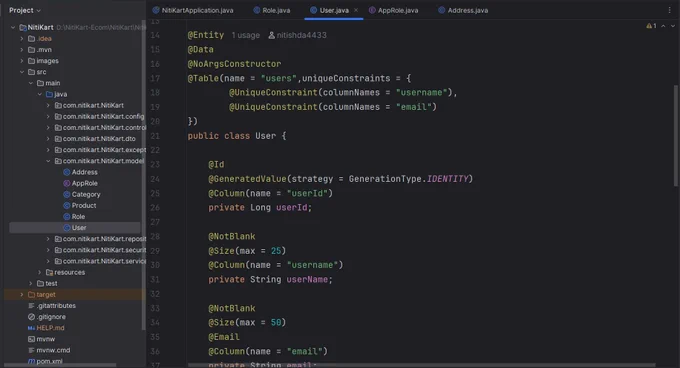
Task: Go to next highlighted error arrow
Action: tap(673, 26)
